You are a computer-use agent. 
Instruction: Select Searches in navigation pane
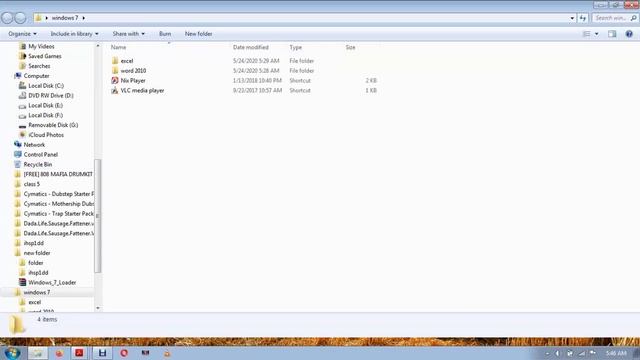(39, 66)
